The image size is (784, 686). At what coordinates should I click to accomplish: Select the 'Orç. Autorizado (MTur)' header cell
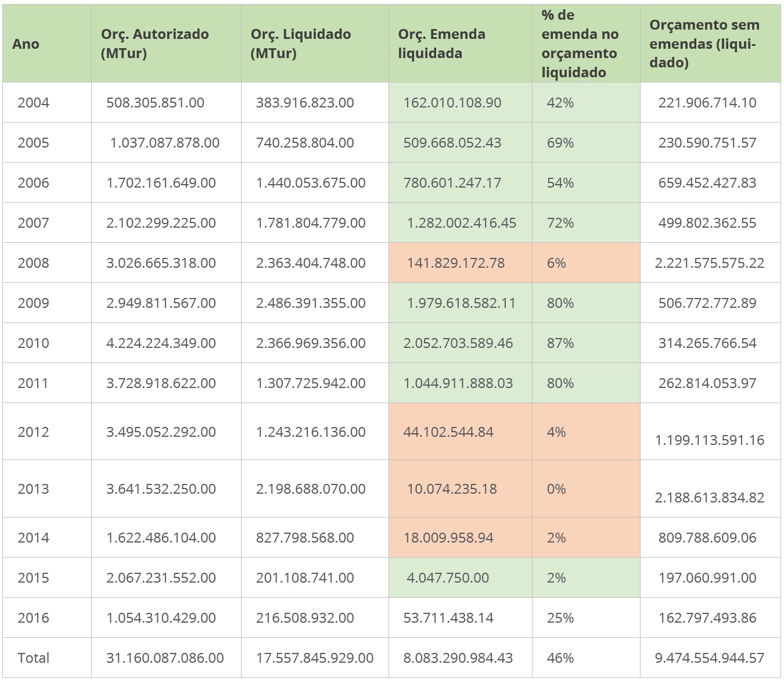154,44
